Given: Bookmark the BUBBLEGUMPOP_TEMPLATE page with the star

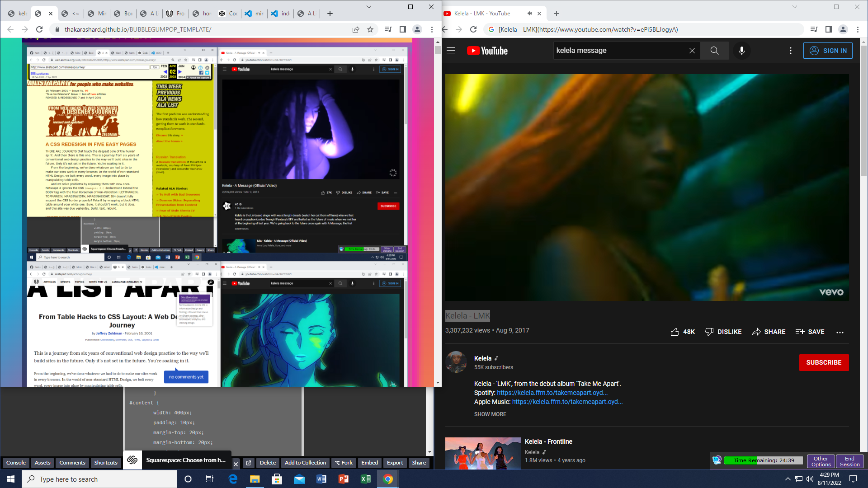Looking at the screenshot, I should click(x=370, y=29).
